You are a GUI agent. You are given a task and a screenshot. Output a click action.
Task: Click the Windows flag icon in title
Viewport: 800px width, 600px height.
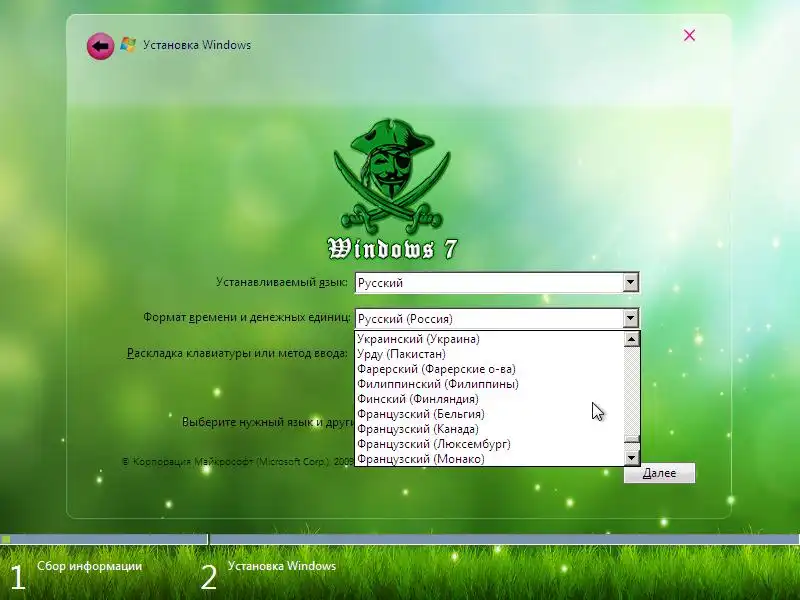[128, 45]
